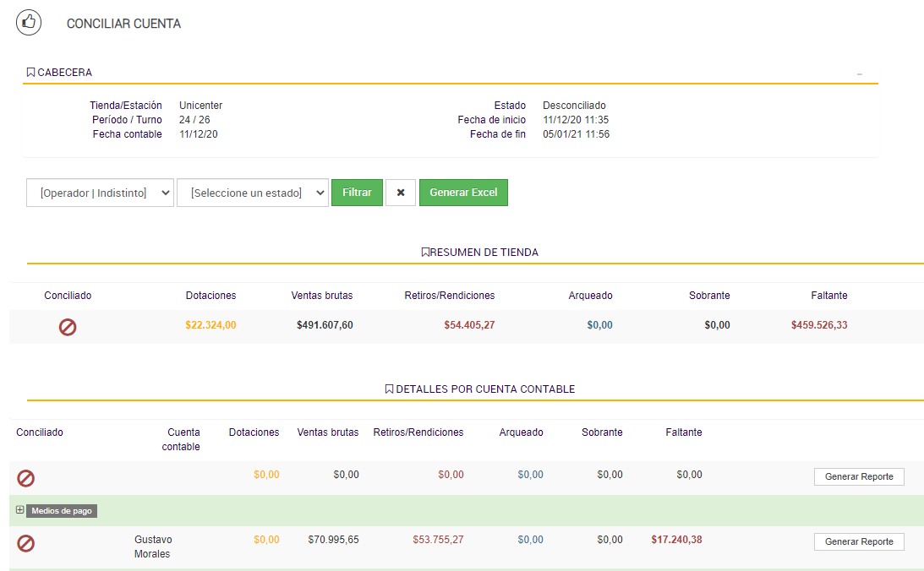Click the not-conciliated icon in store summary

[68, 327]
